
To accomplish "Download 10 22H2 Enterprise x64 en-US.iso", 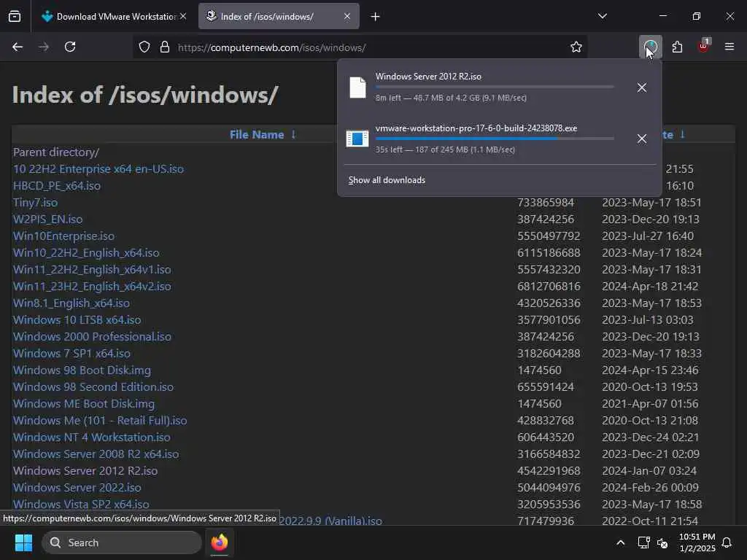I will [x=98, y=169].
